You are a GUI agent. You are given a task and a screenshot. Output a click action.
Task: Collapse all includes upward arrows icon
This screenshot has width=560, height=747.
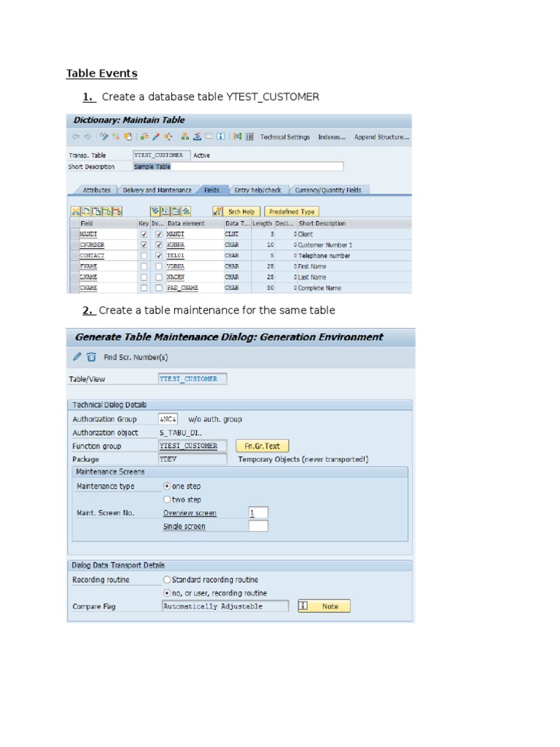coord(186,212)
